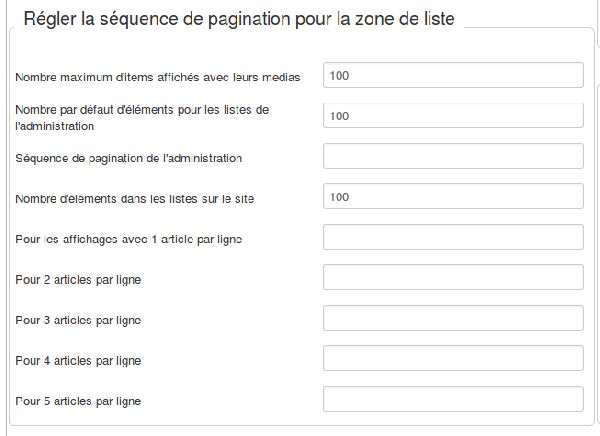Viewport: 600px width, 436px height.
Task: Click the 'Pour 5 articles par ligne' label
Action: (x=78, y=401)
